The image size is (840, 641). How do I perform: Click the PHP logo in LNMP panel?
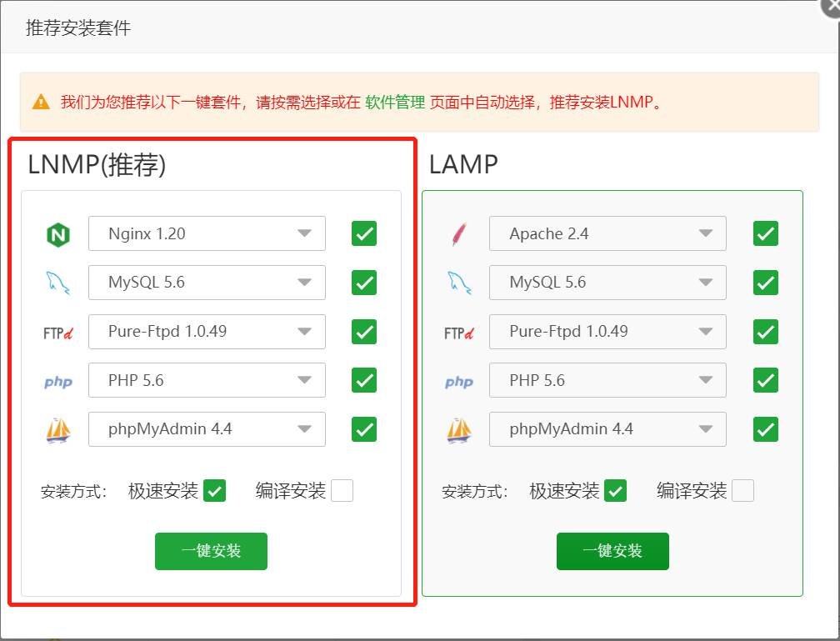(57, 382)
